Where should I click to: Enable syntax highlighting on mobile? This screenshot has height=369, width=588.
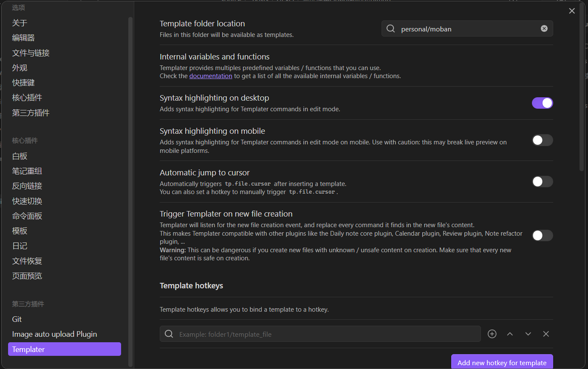(543, 140)
